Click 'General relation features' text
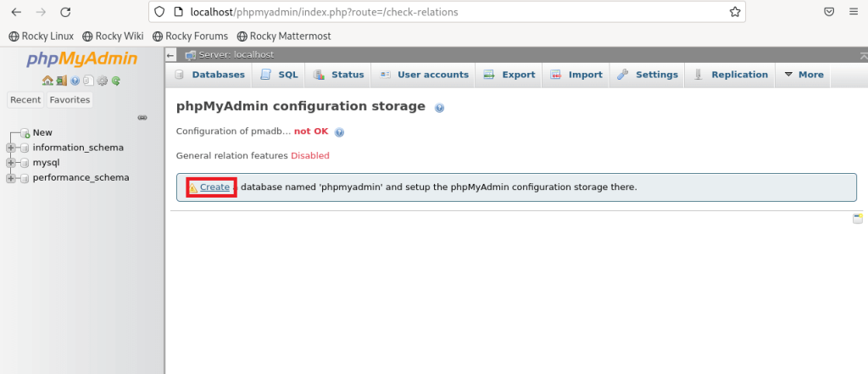This screenshot has height=374, width=868. click(x=232, y=156)
